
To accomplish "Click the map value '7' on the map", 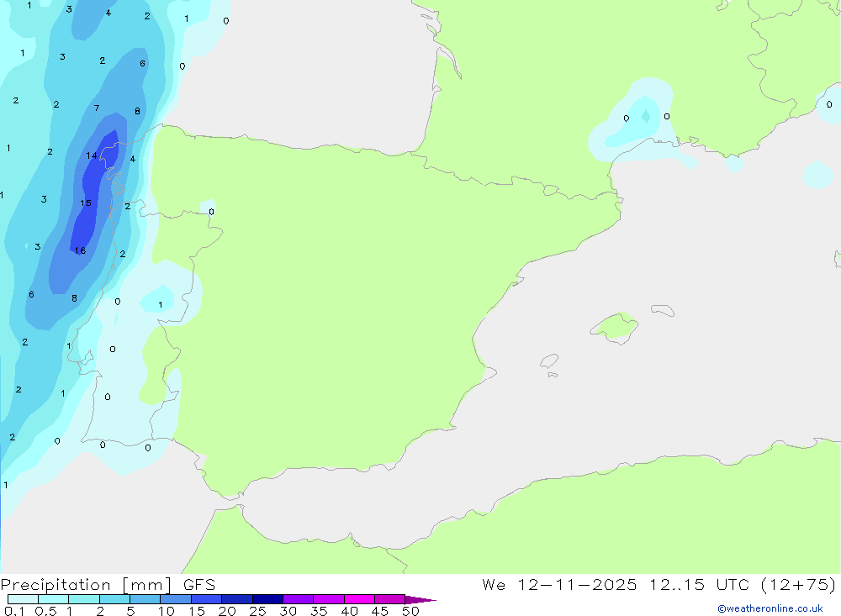I will pyautogui.click(x=97, y=108).
